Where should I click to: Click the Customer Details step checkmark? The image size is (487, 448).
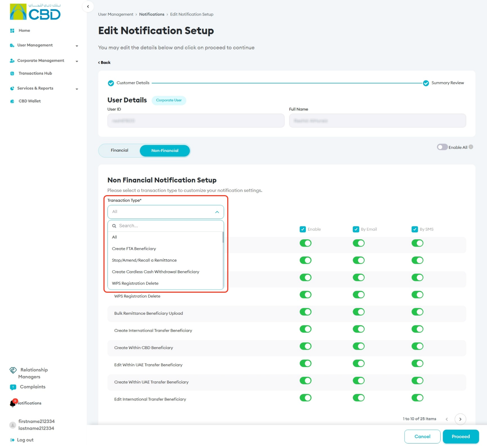pyautogui.click(x=111, y=83)
